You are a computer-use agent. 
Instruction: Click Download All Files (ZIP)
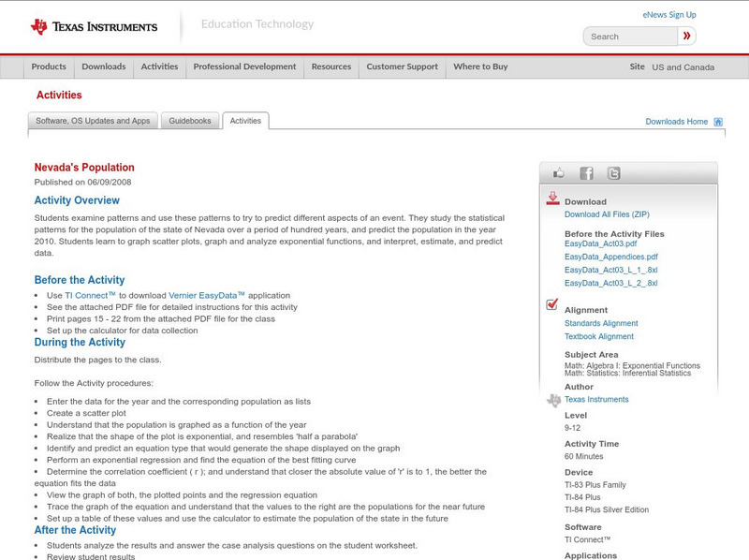point(607,214)
